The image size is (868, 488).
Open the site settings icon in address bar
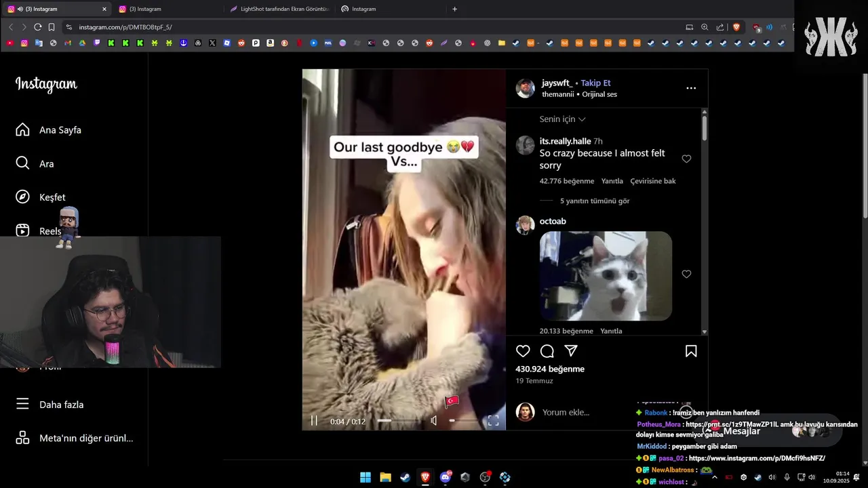click(x=68, y=27)
